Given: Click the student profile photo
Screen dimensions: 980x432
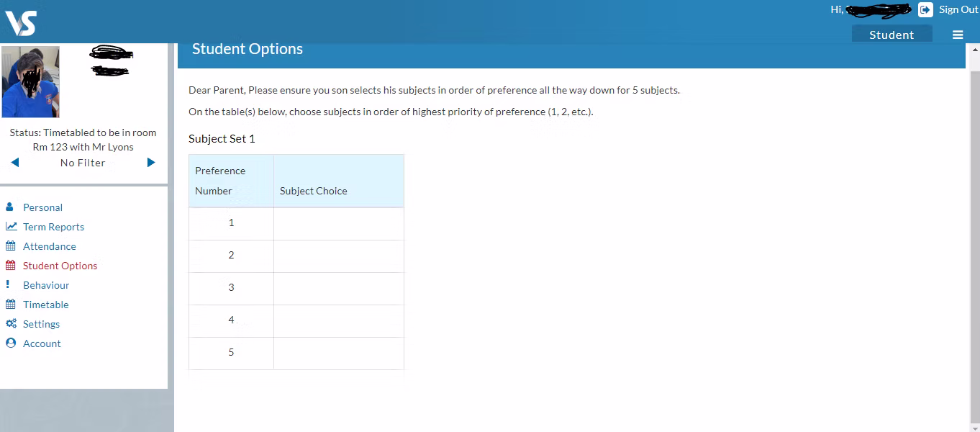Looking at the screenshot, I should point(31,82).
